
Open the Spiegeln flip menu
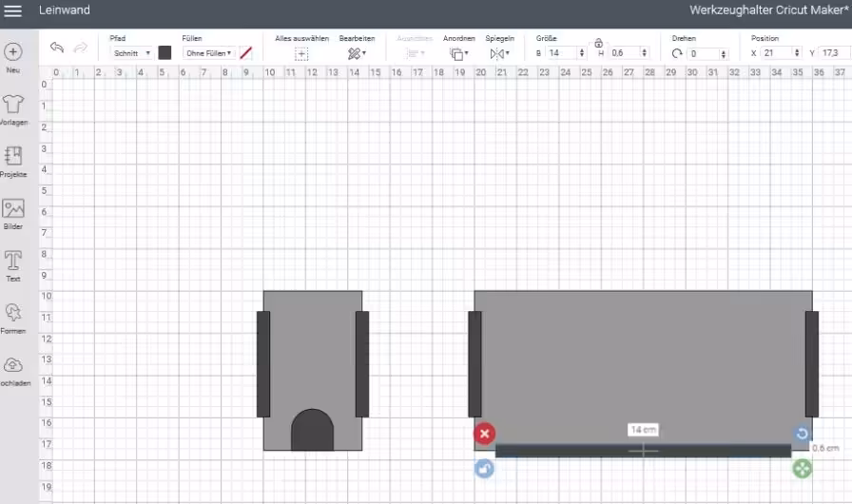[499, 54]
